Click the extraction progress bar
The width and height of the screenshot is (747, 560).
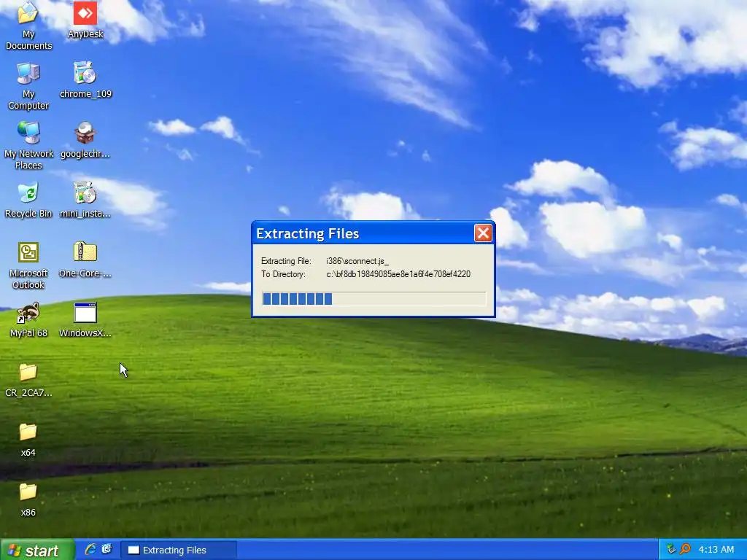click(x=373, y=299)
